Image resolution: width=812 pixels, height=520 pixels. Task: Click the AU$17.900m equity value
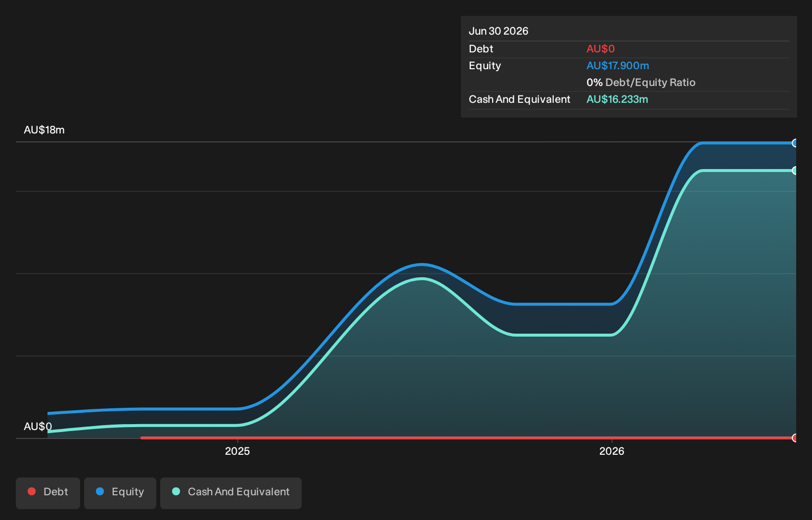click(618, 66)
